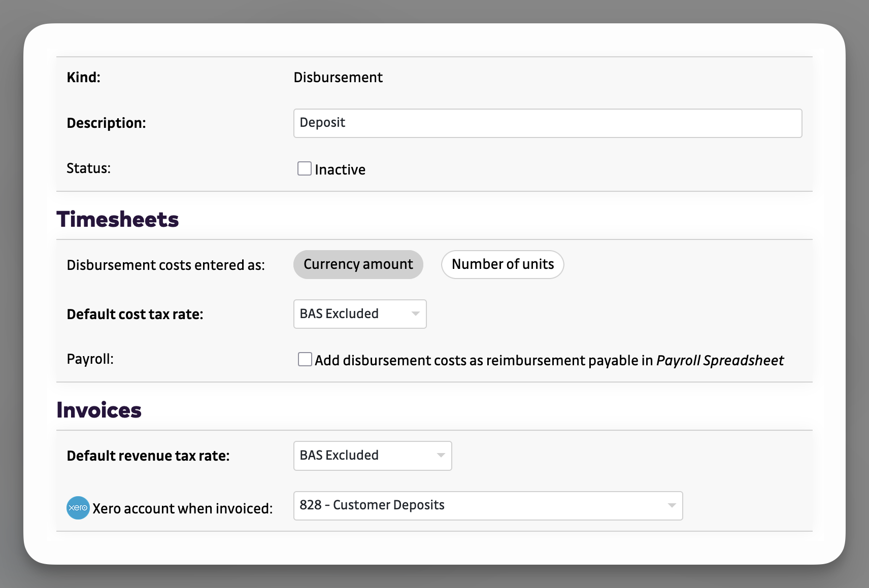Expand the Default revenue tax rate dropdown
This screenshot has height=588, width=869.
372,456
